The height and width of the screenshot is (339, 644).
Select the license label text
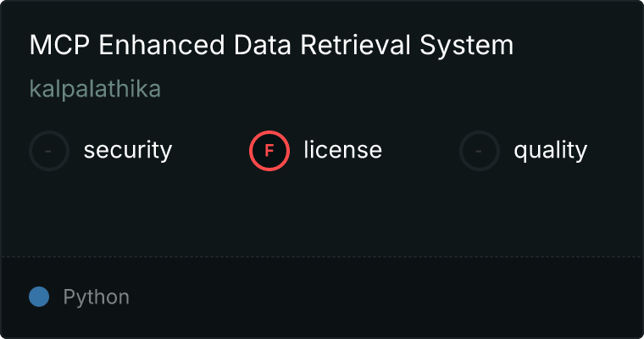[x=342, y=151]
